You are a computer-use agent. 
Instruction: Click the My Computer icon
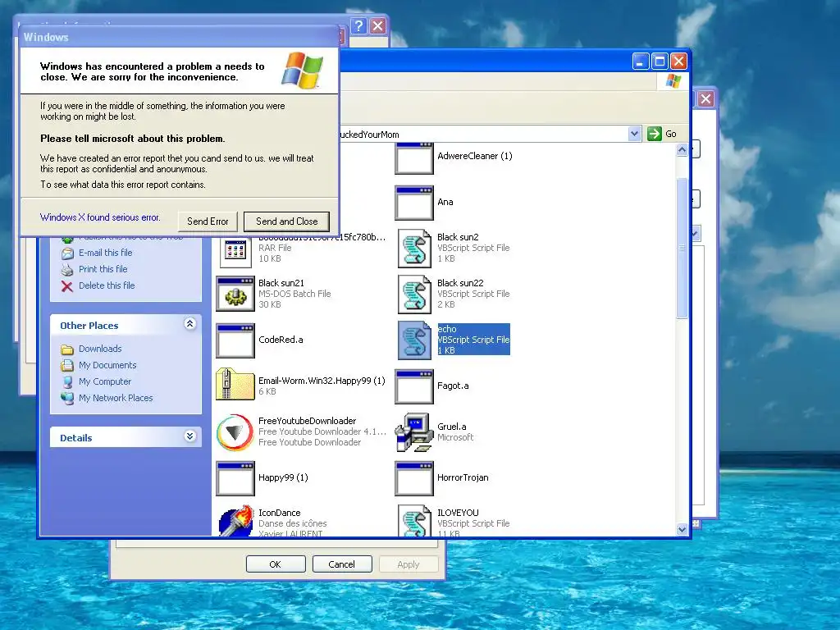[67, 382]
